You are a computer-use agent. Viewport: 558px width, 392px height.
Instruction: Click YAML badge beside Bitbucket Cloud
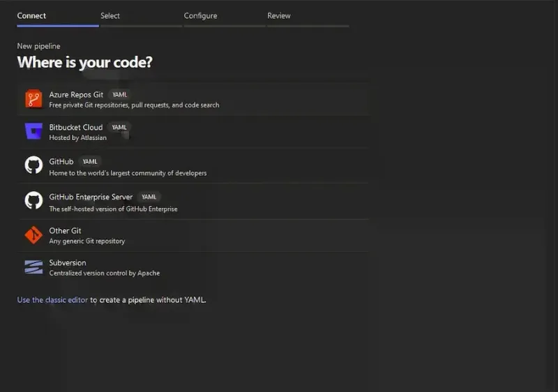tap(119, 128)
